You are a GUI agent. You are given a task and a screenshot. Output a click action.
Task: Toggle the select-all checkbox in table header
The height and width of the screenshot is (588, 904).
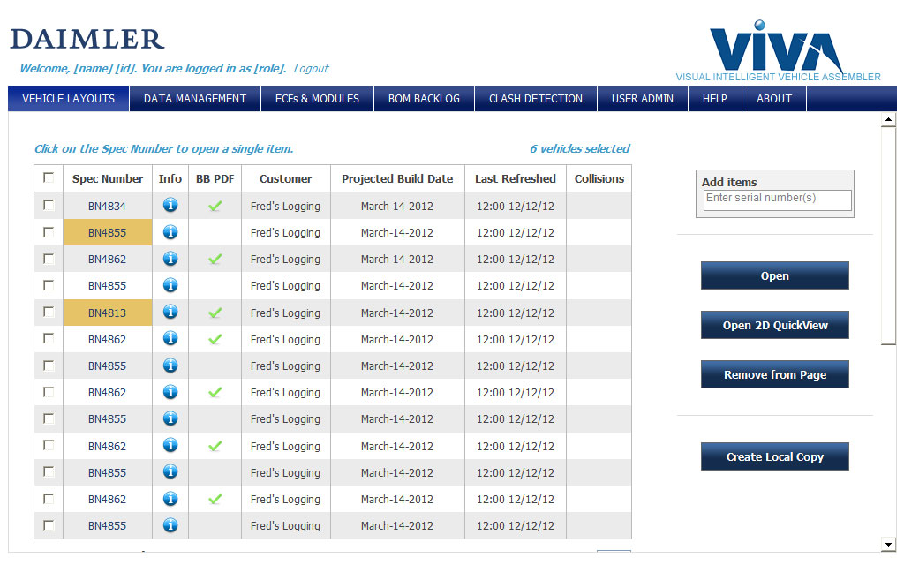pos(49,177)
